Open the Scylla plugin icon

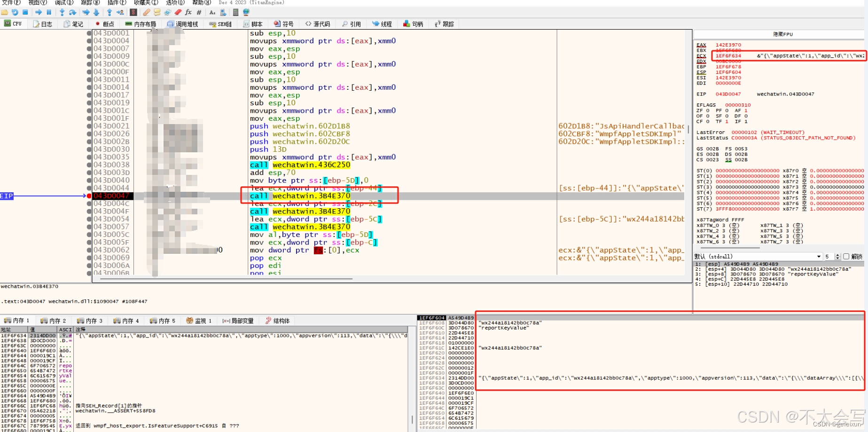click(133, 12)
